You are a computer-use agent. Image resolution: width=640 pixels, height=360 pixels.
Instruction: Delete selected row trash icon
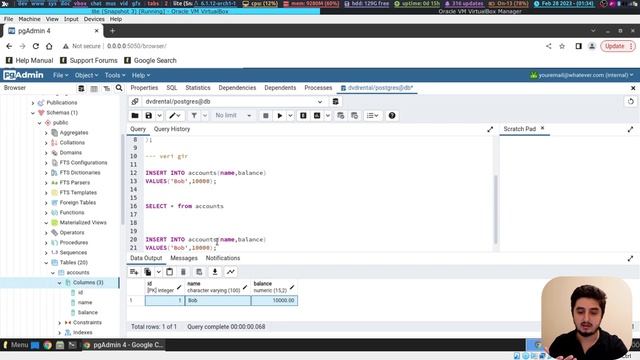(x=183, y=272)
